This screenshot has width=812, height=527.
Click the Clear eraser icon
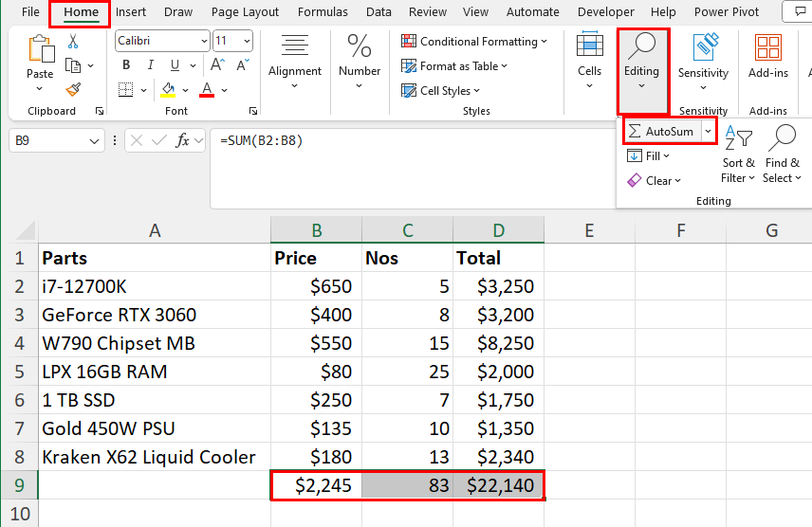[x=634, y=181]
